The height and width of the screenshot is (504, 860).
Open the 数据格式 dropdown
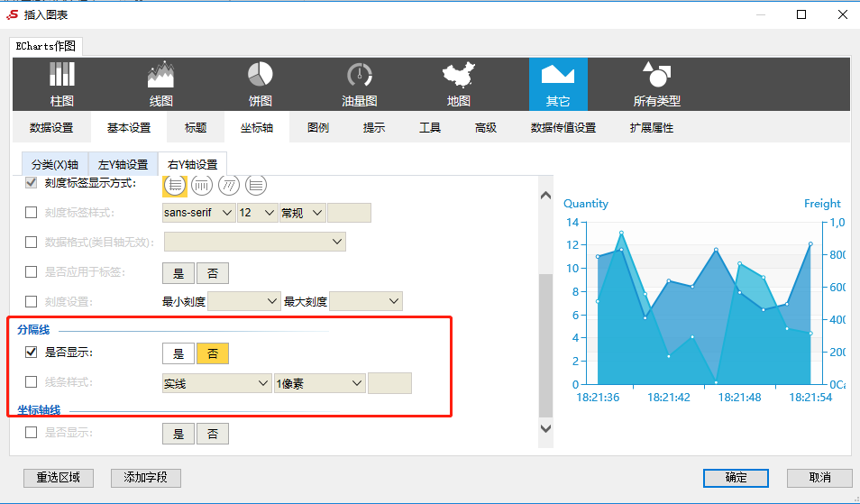[255, 242]
